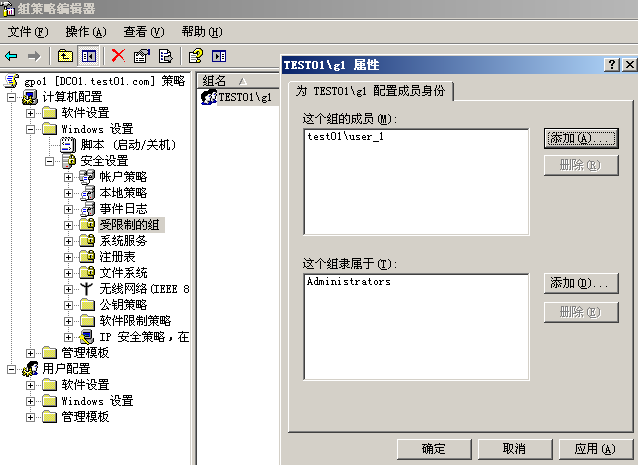
Task: Click 添加 button beside group members list
Action: (x=580, y=138)
